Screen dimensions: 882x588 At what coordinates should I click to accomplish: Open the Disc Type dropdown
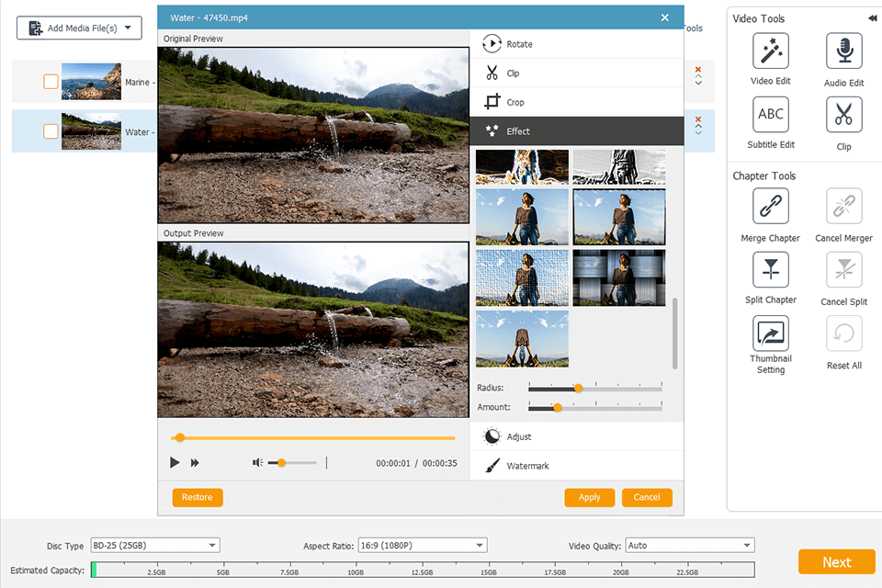[x=213, y=545]
